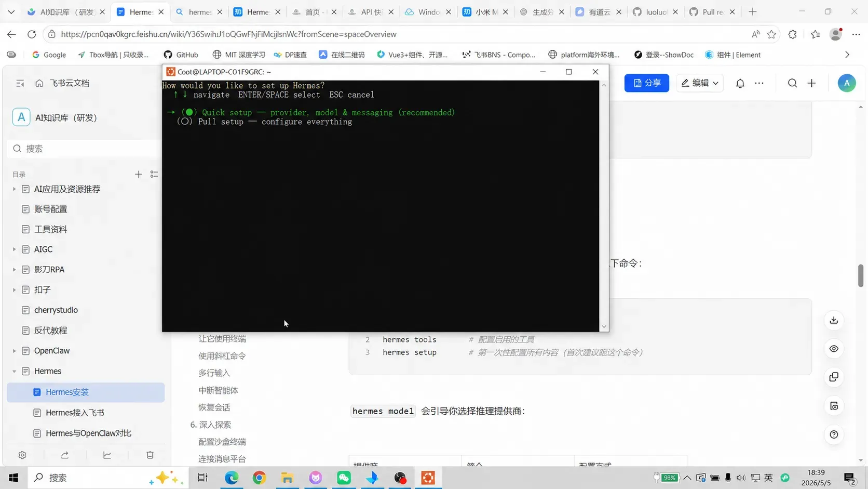Screen dimensions: 868x489
Task: Click the sidebar share arrow icon
Action: 65,455
